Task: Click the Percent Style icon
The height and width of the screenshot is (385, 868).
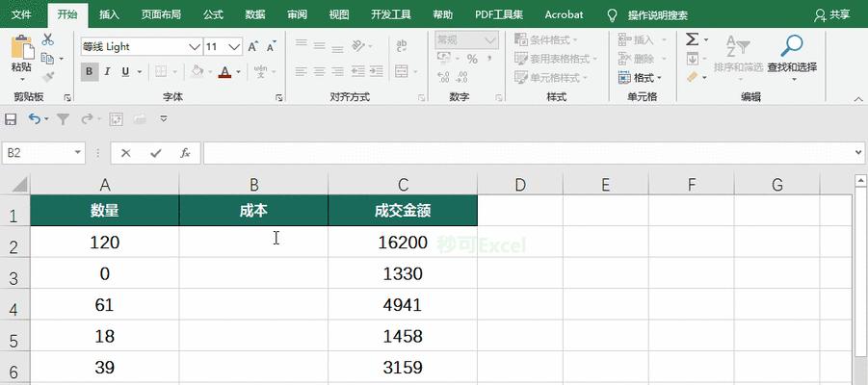Action: 472,59
